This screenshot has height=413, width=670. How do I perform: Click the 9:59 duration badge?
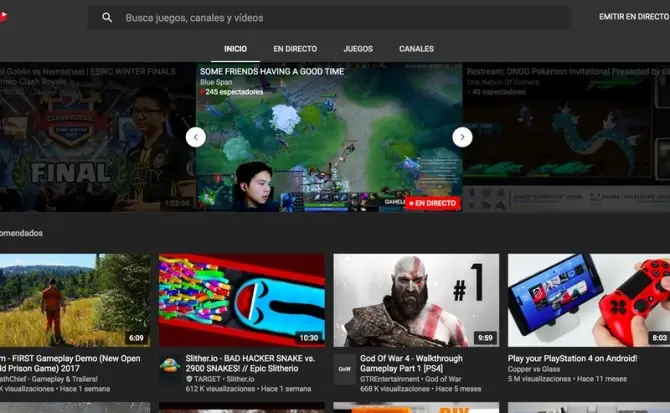tap(485, 338)
